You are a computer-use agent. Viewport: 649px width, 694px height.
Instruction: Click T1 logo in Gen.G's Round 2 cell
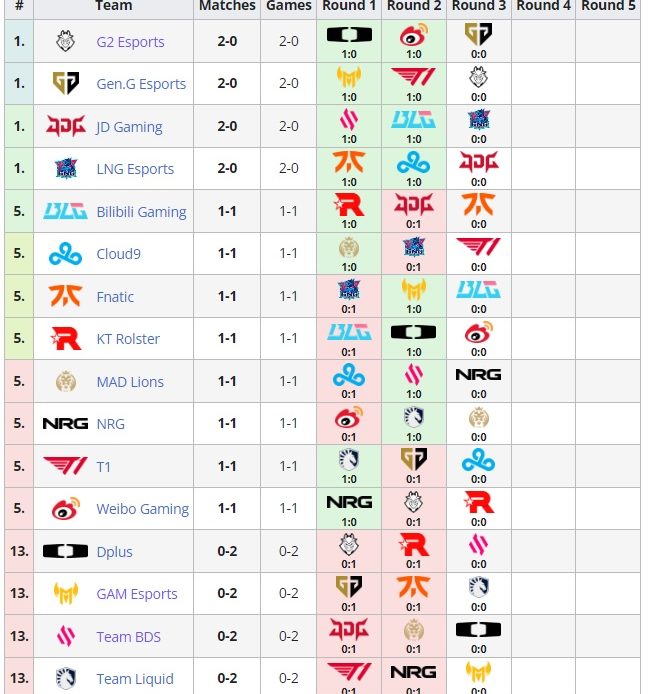click(x=413, y=77)
